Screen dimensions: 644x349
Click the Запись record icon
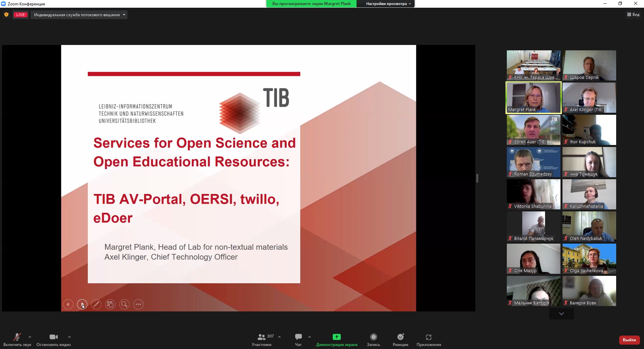[373, 337]
